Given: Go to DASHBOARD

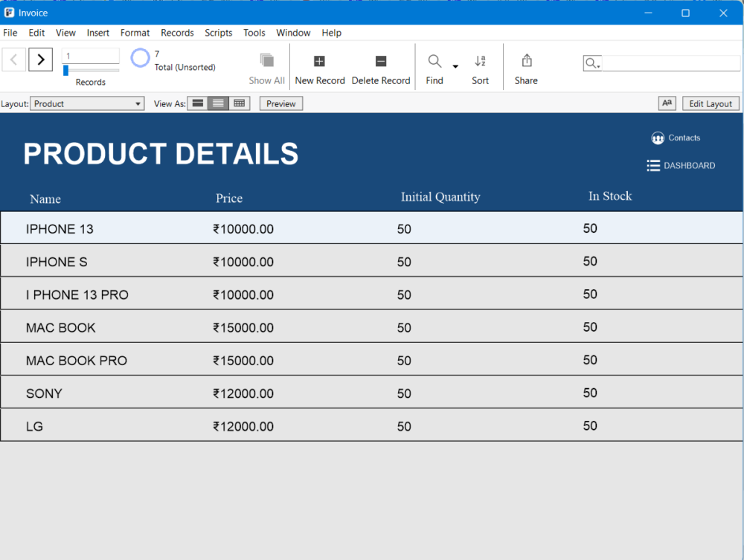Looking at the screenshot, I should (690, 166).
